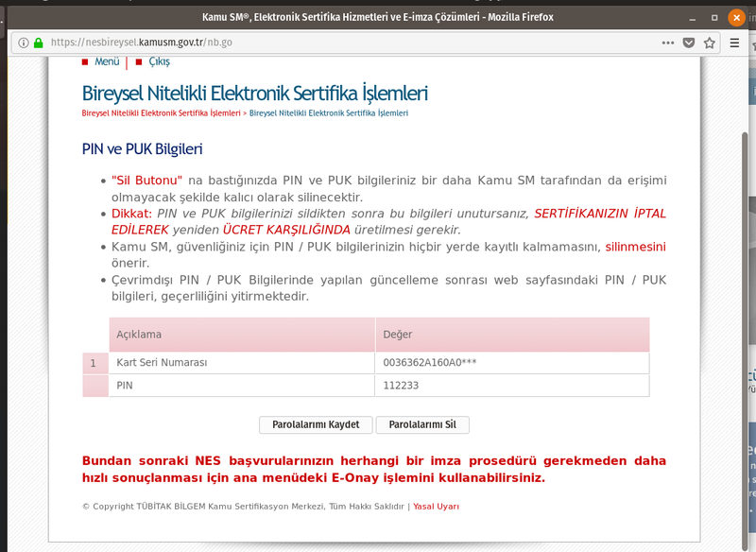Bookmark this page with the star icon
This screenshot has height=552, width=756.
[709, 43]
